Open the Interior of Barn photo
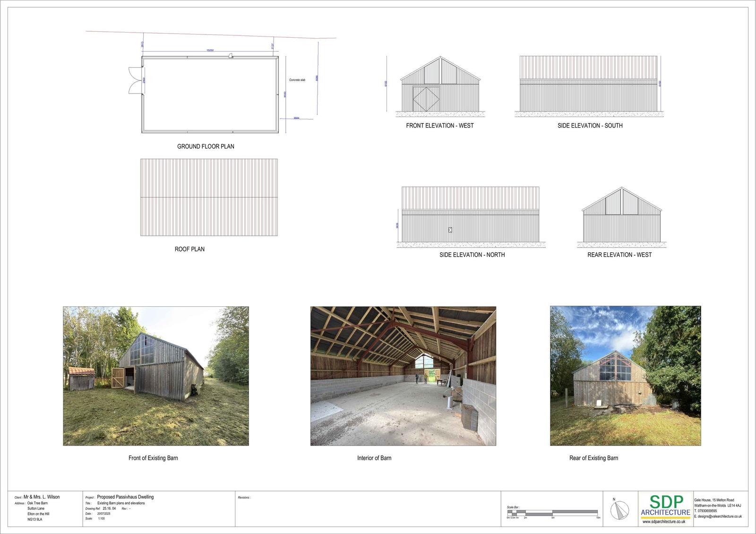This screenshot has width=756, height=534. click(x=403, y=376)
